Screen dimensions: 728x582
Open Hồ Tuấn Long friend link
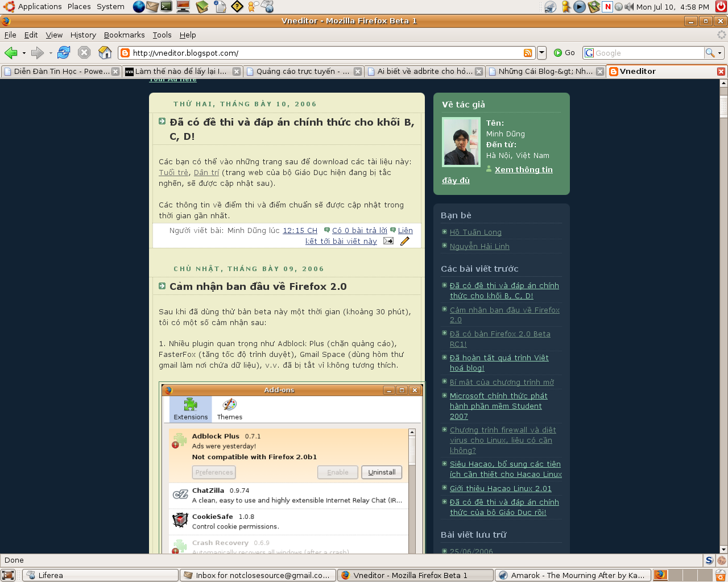(475, 232)
